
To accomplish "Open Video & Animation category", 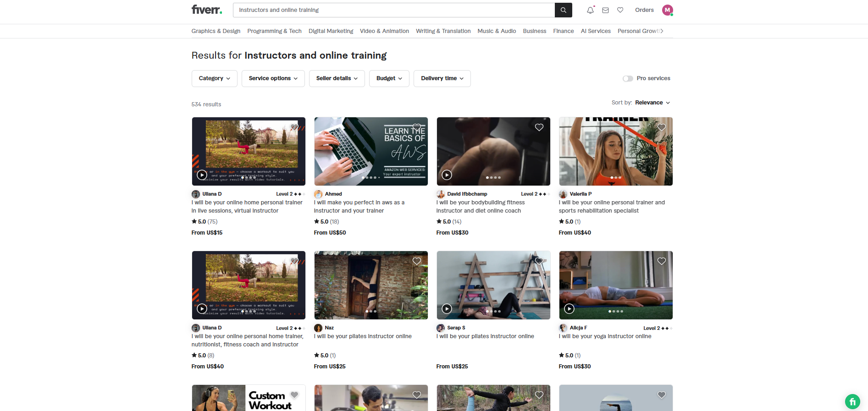I will click(x=384, y=31).
